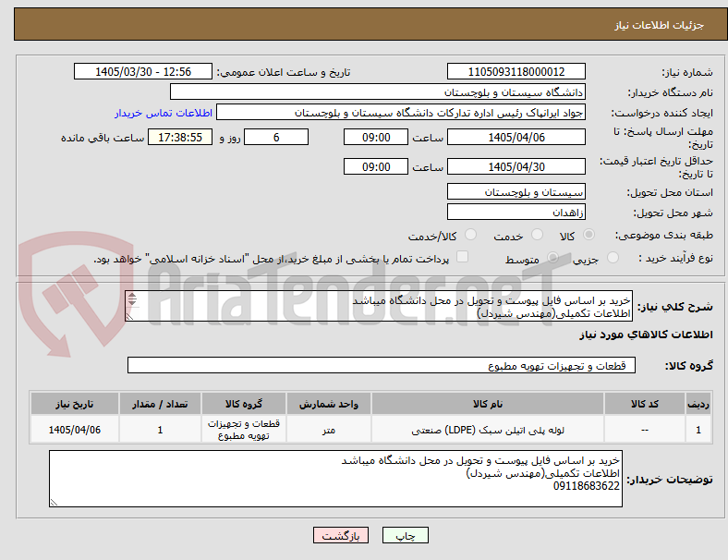This screenshot has width=728, height=560.
Task: Click the price validity date 1405/04/30 field
Action: click(516, 166)
